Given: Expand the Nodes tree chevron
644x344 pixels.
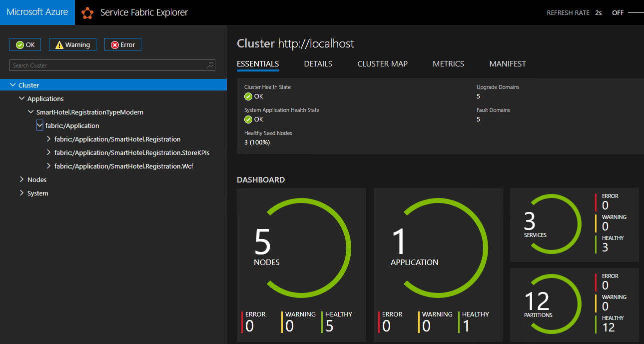Looking at the screenshot, I should (x=21, y=179).
